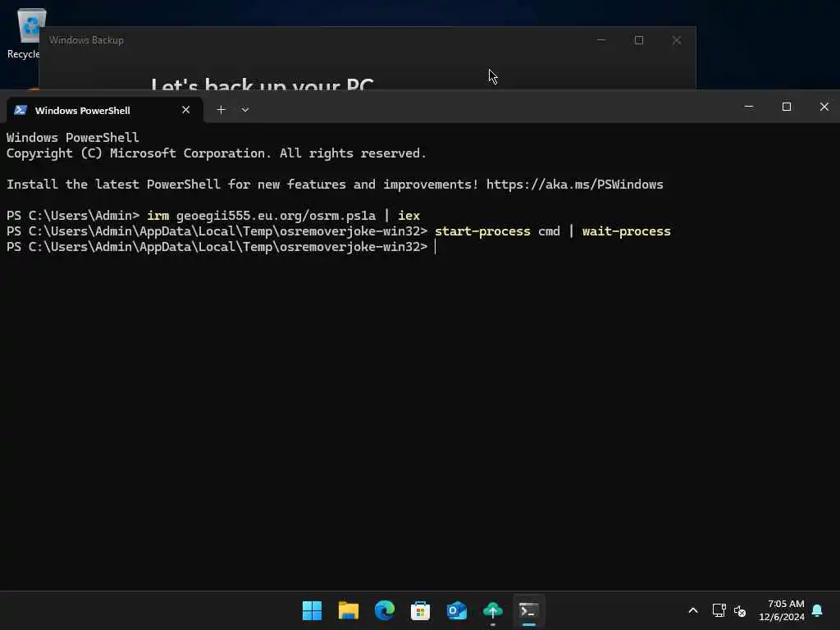This screenshot has height=630, width=840.
Task: Click the 'start-process cmd | wait-process' command
Action: click(x=552, y=231)
